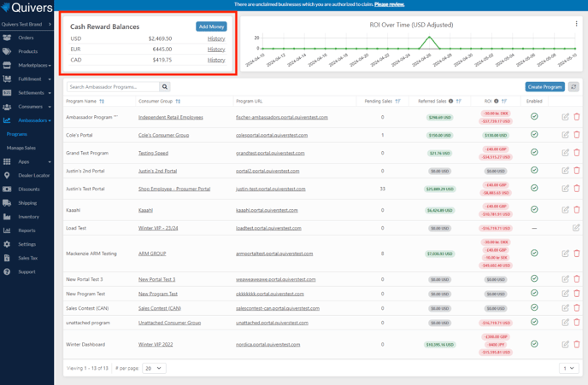
Task: Open colesportal.portal.quiverstest.com URL
Action: (272, 135)
